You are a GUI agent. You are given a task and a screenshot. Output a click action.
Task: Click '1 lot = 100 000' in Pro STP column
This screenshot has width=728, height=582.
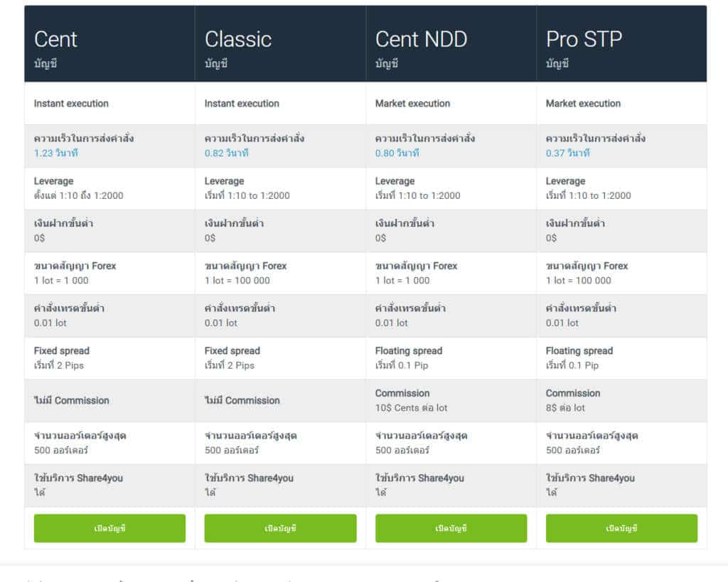[x=579, y=280]
